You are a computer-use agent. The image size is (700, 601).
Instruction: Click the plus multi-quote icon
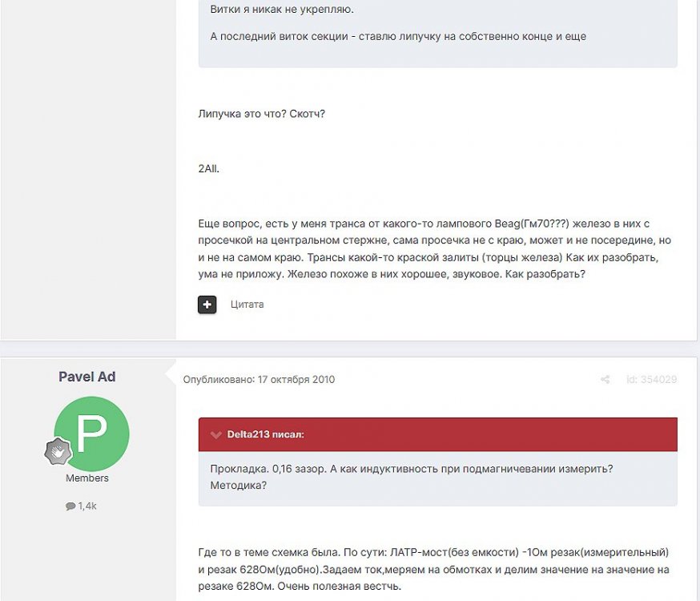point(207,305)
